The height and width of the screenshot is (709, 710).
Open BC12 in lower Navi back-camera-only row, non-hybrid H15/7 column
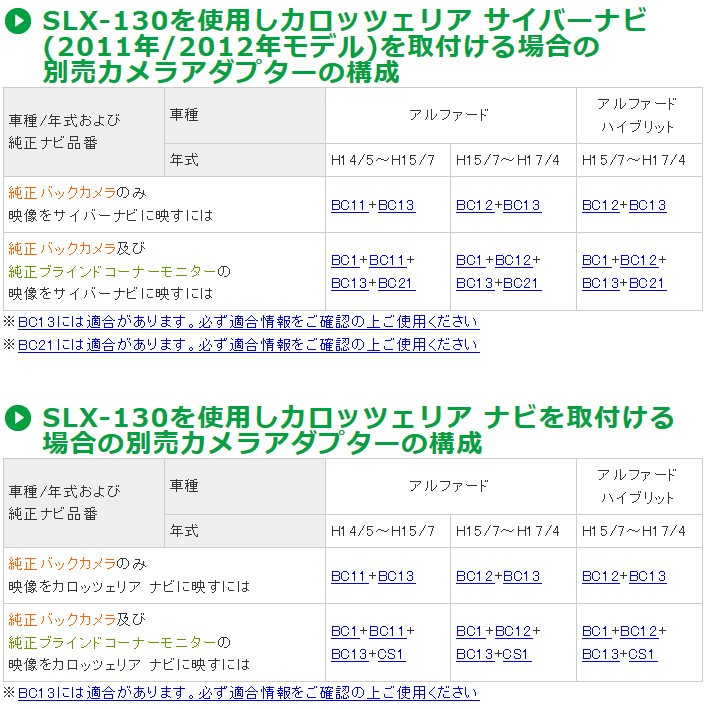click(x=475, y=576)
